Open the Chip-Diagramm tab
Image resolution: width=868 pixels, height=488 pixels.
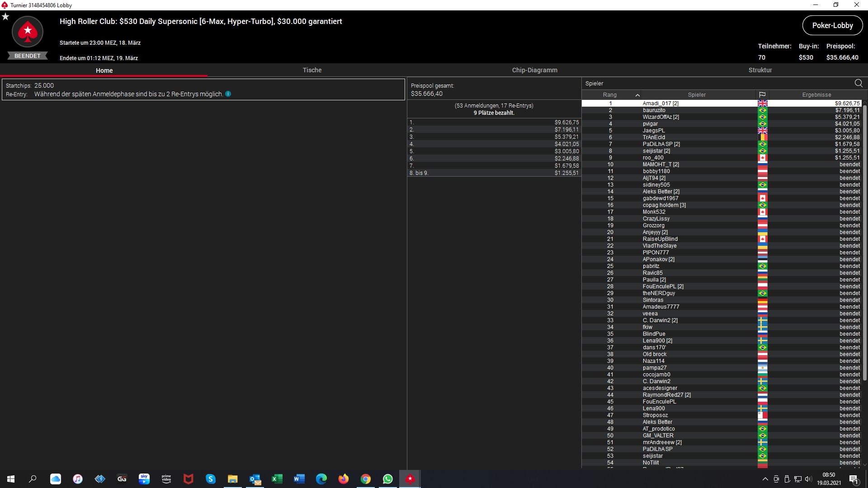pyautogui.click(x=534, y=70)
